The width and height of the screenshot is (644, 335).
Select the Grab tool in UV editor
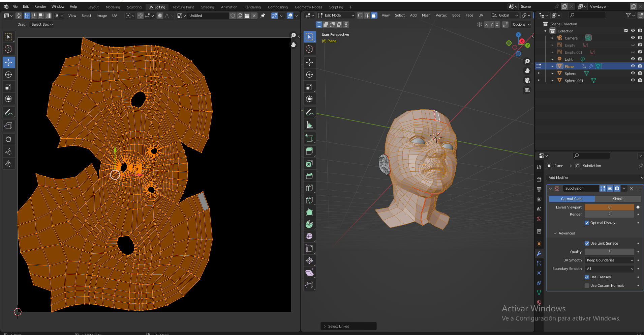(x=8, y=139)
